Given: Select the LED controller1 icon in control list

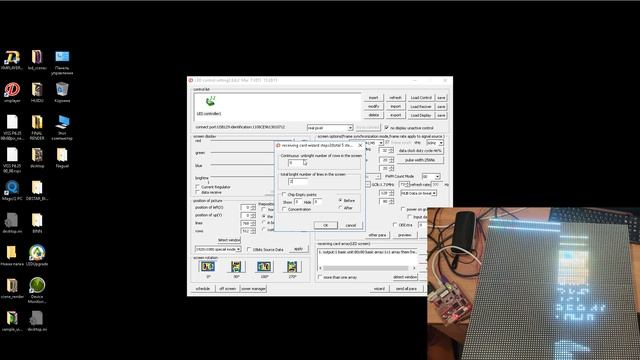Looking at the screenshot, I should (211, 101).
